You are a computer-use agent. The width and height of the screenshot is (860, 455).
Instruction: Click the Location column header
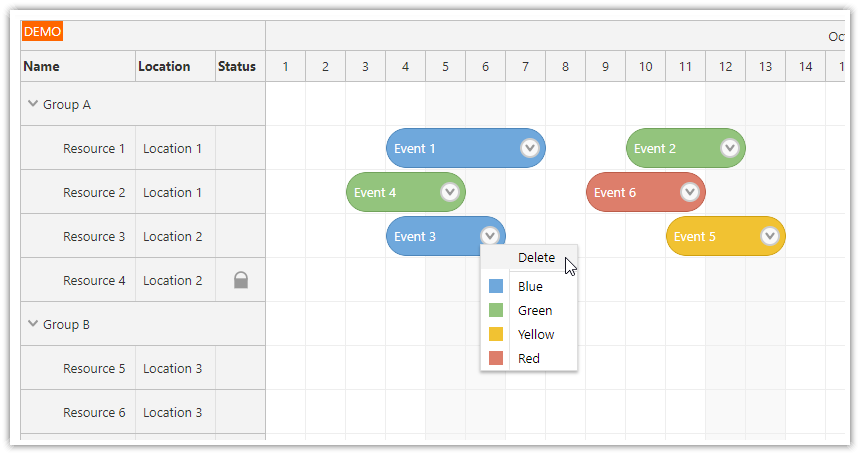tap(164, 67)
